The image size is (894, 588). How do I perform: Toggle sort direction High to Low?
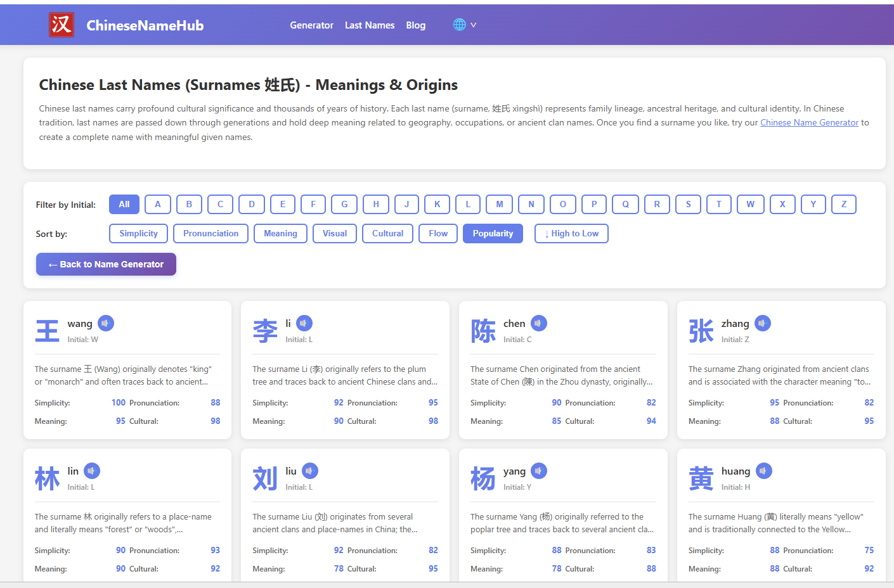click(x=571, y=233)
